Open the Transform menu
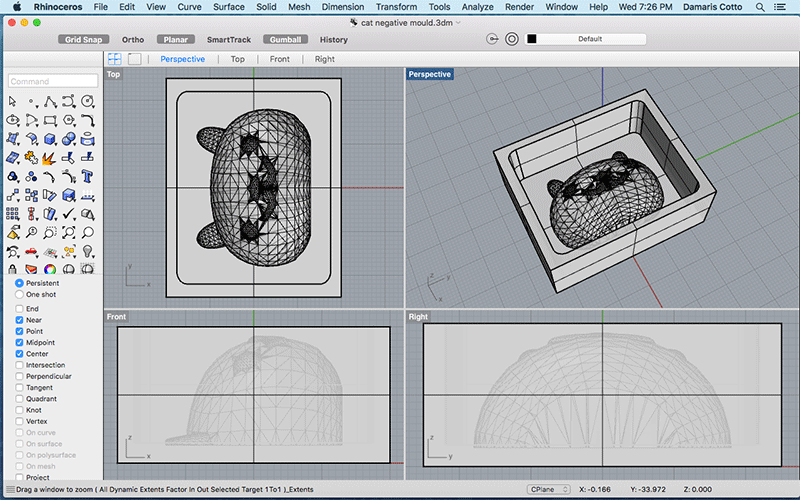800x500 pixels. coord(396,7)
